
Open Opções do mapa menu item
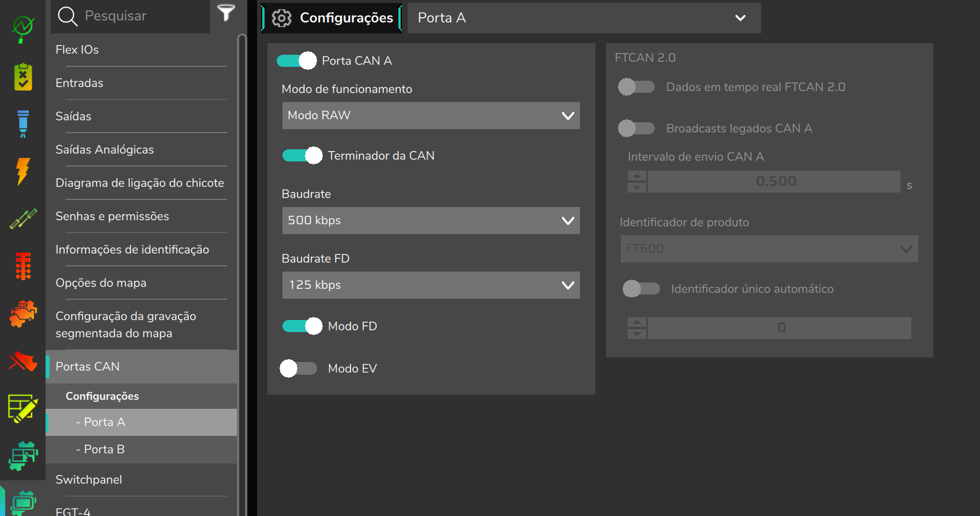click(x=141, y=283)
